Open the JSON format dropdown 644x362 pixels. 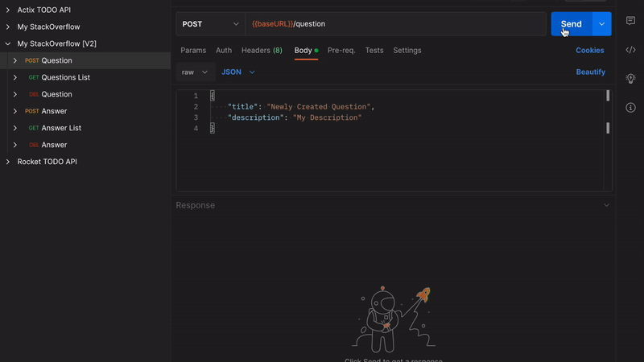click(x=238, y=72)
